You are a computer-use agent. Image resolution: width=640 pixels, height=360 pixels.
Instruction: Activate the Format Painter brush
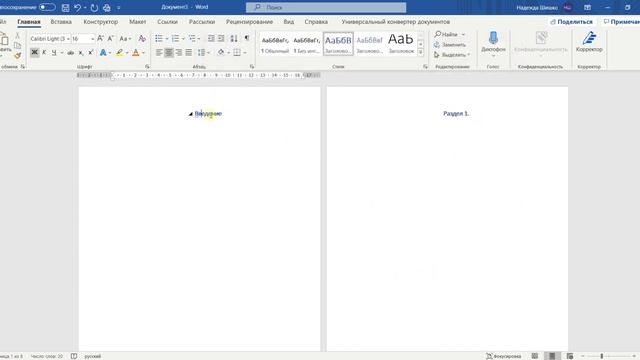click(x=17, y=55)
